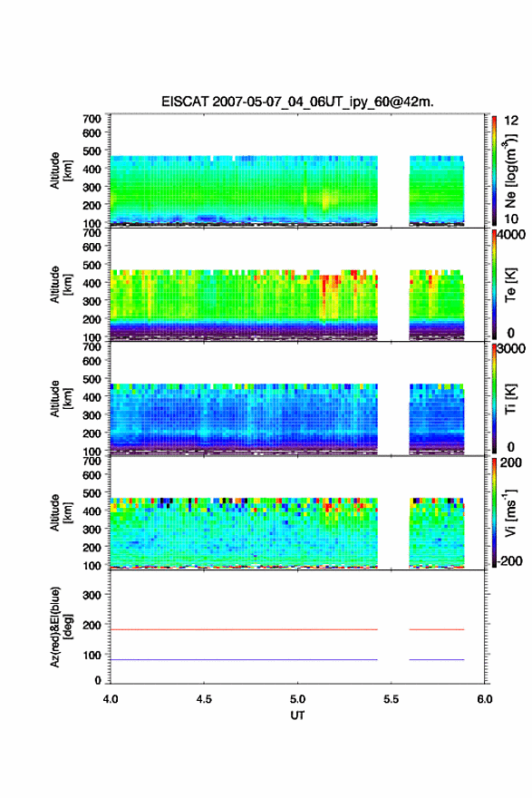Viewport: 532px width, 798px height.
Task: Click the red hot spot in Te panel
Action: [331, 281]
